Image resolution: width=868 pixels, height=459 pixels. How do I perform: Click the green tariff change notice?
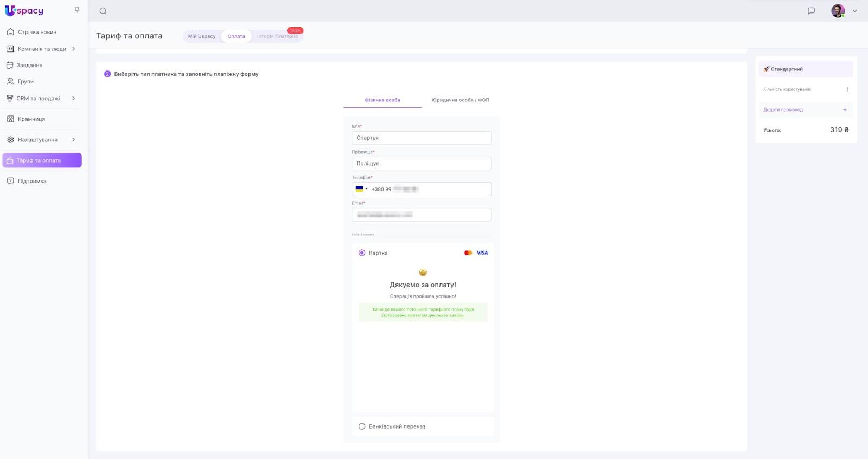(x=423, y=313)
